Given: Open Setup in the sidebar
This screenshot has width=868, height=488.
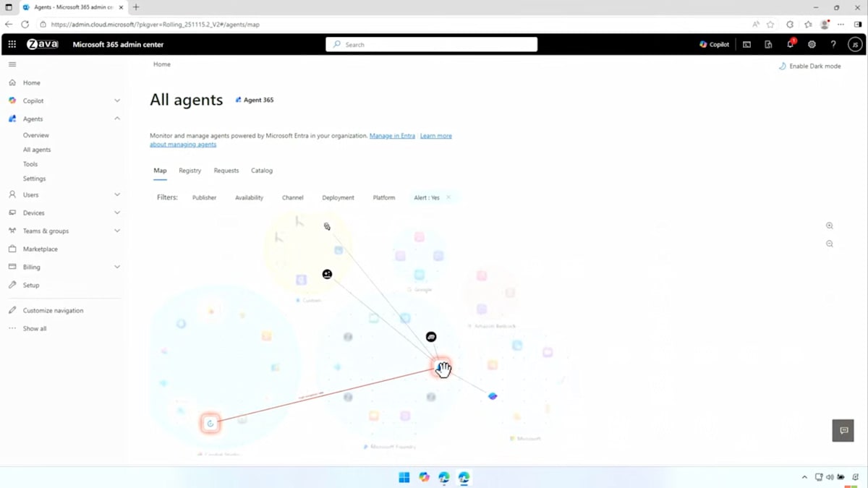Looking at the screenshot, I should pos(31,285).
